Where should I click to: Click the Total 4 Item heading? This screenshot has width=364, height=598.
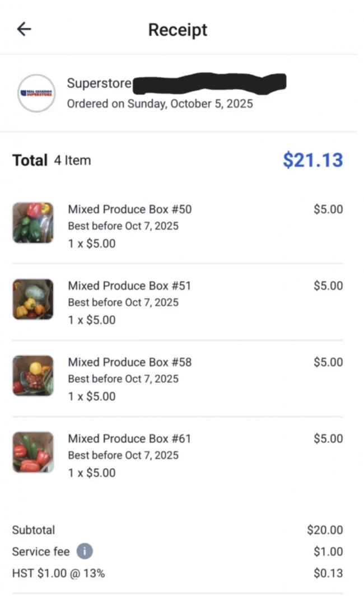[51, 160]
